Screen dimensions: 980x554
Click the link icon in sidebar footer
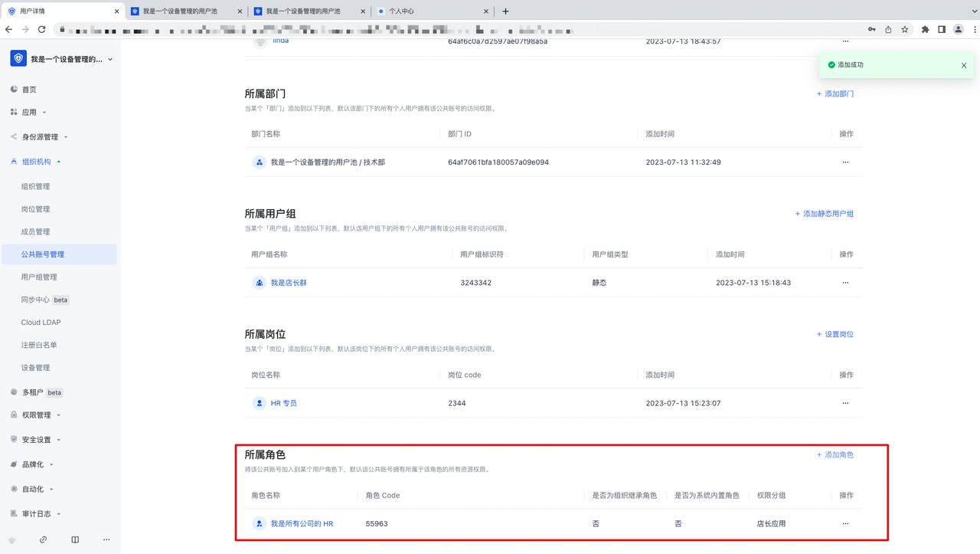43,539
